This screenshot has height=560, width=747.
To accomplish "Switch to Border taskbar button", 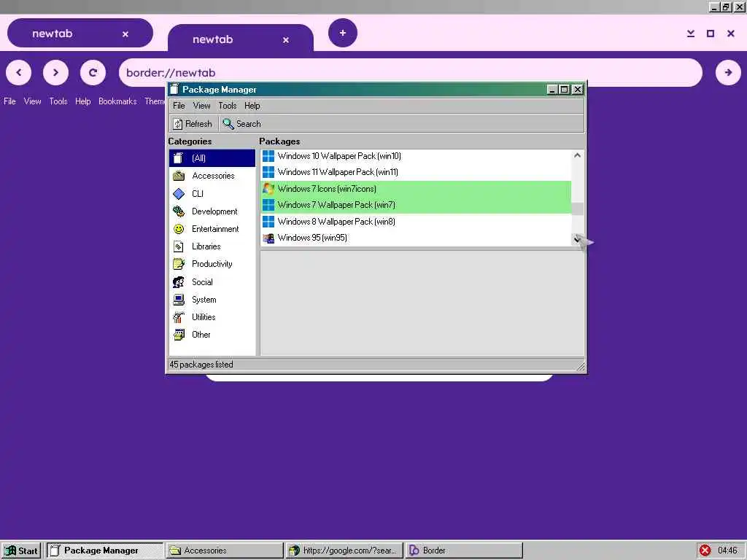I will pos(463,551).
